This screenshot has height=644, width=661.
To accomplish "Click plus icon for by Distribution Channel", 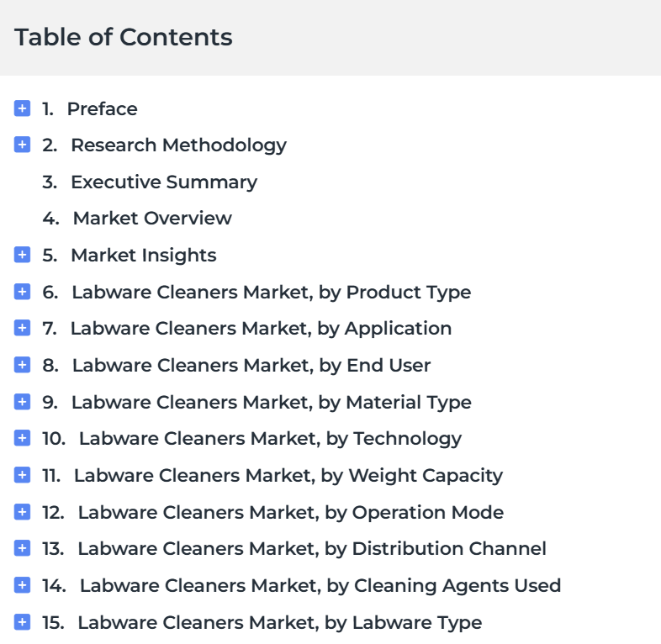I will pos(23,548).
